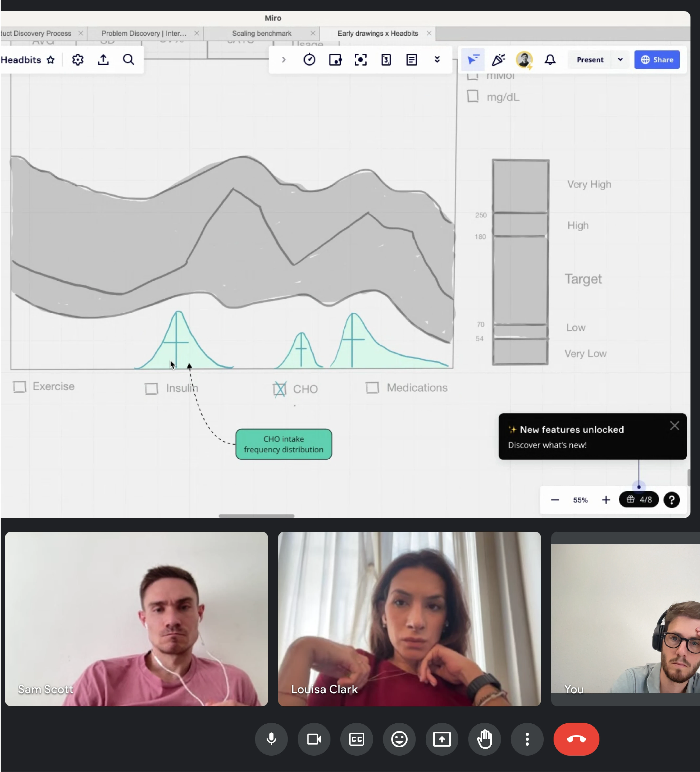Viewport: 700px width, 772px height.
Task: Activate the attention focus tool
Action: [360, 59]
